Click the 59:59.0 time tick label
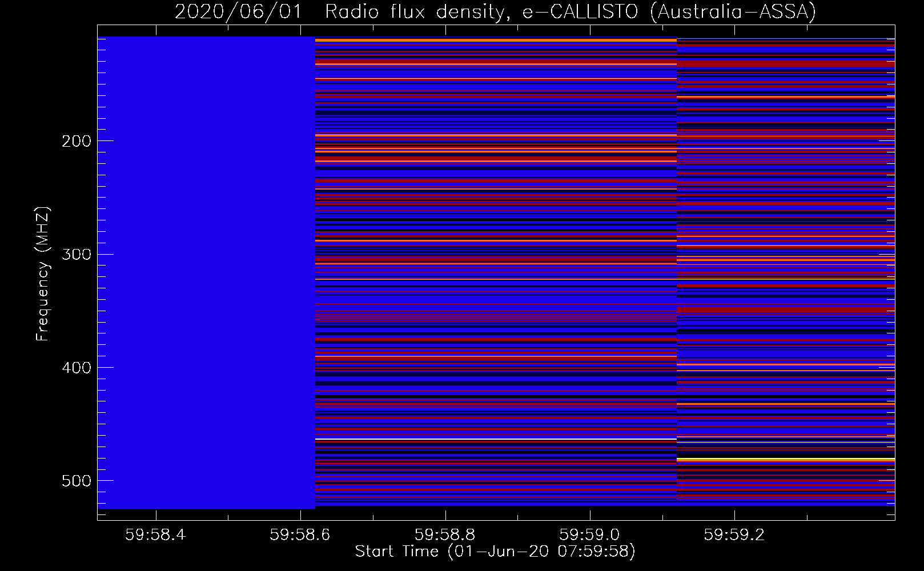This screenshot has height=571, width=924. [589, 534]
